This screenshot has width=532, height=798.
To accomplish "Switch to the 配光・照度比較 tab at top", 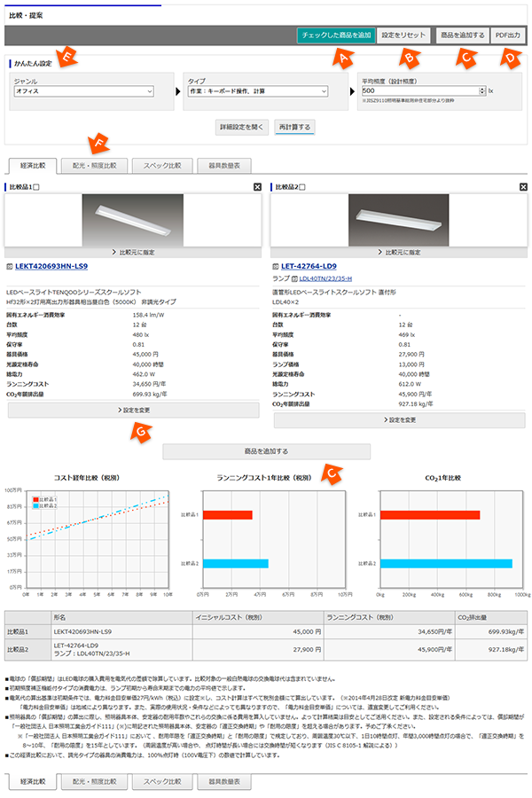I will pyautogui.click(x=94, y=165).
